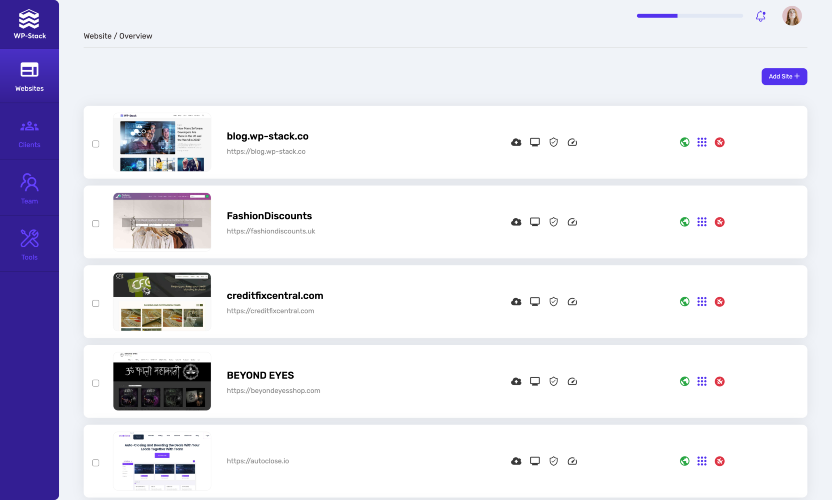Click purple grid icon for FashionDiscounts
The height and width of the screenshot is (500, 832).
(x=702, y=222)
